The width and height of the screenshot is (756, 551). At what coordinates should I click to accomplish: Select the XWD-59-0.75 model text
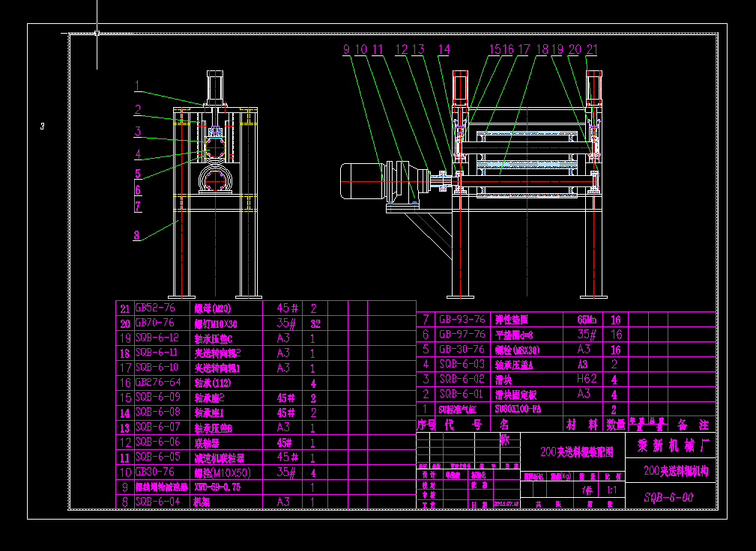point(222,487)
